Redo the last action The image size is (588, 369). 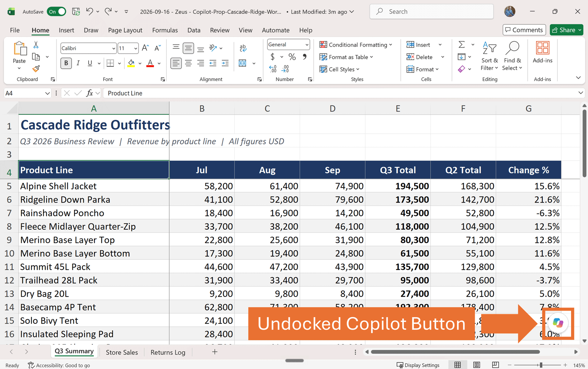click(108, 11)
